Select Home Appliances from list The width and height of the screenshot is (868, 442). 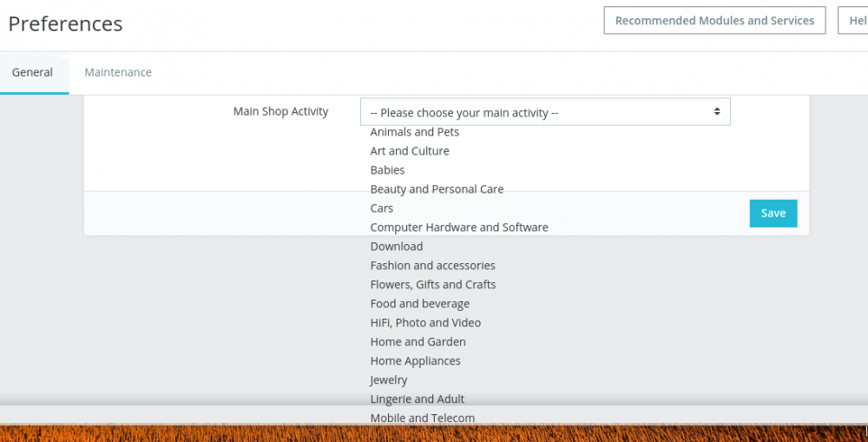pos(416,361)
